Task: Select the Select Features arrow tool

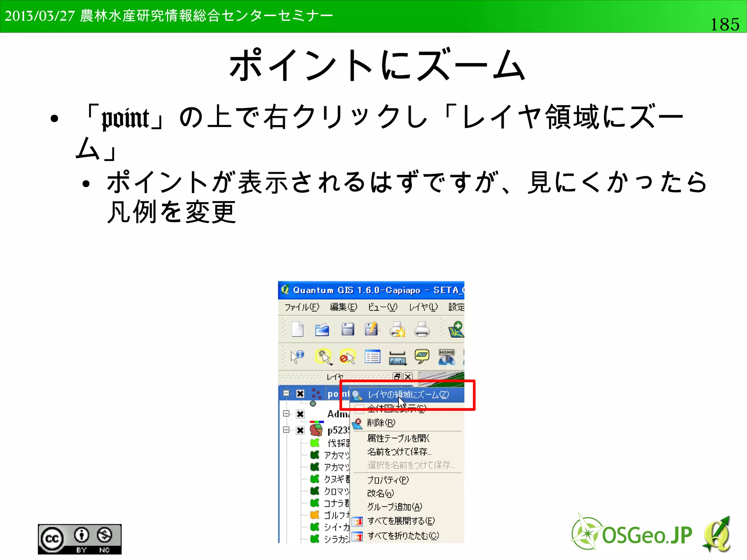Action: click(324, 357)
